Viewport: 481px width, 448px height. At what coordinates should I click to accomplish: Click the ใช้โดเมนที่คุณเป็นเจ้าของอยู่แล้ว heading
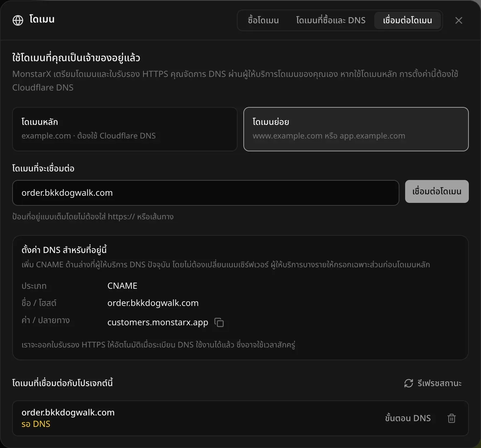[76, 58]
